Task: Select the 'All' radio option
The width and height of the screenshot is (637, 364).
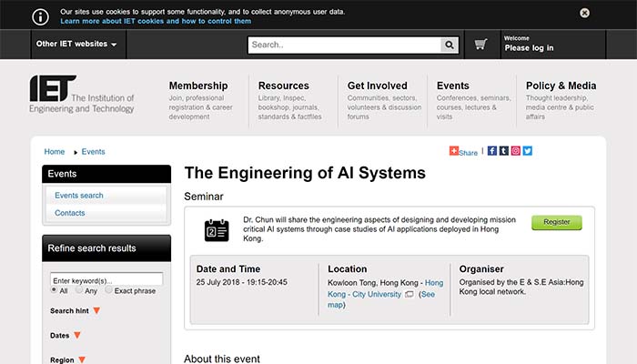Action: (x=54, y=290)
